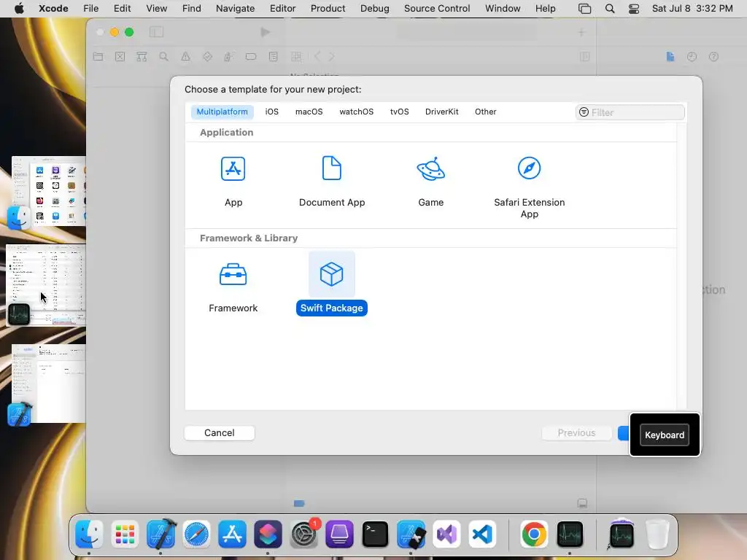Open the Source Control menu
The width and height of the screenshot is (747, 560).
point(437,9)
